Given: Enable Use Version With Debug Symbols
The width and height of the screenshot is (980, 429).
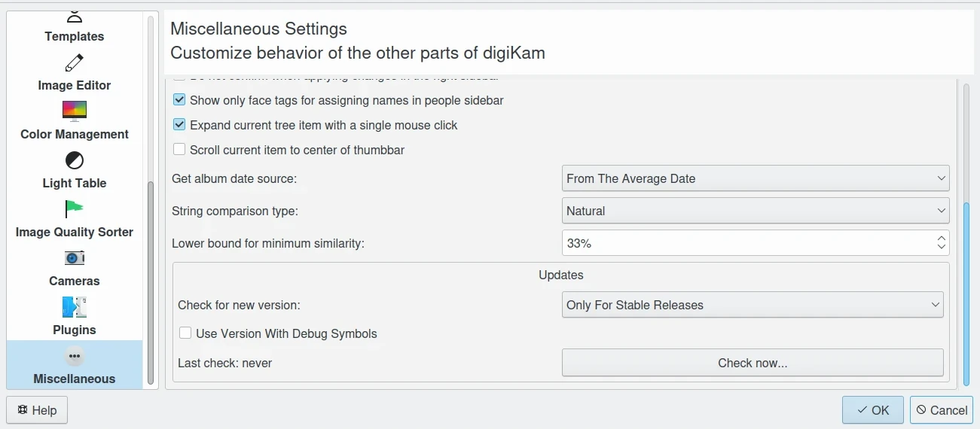Looking at the screenshot, I should pos(185,333).
